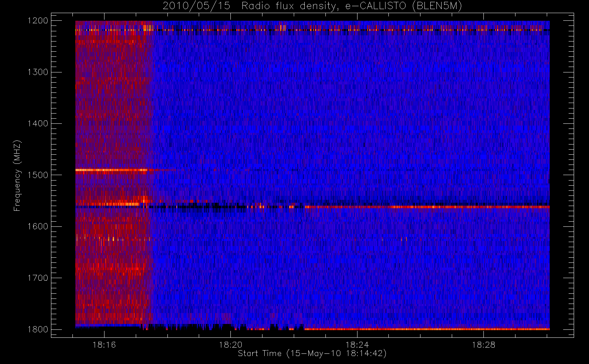This screenshot has width=589, height=364.
Task: Click the 1700 frequency tick label
Action: [38, 278]
